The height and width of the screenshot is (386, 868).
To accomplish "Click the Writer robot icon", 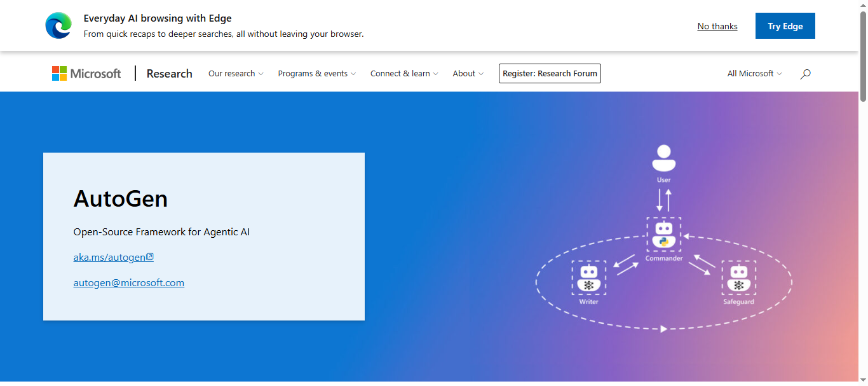I will (x=589, y=278).
